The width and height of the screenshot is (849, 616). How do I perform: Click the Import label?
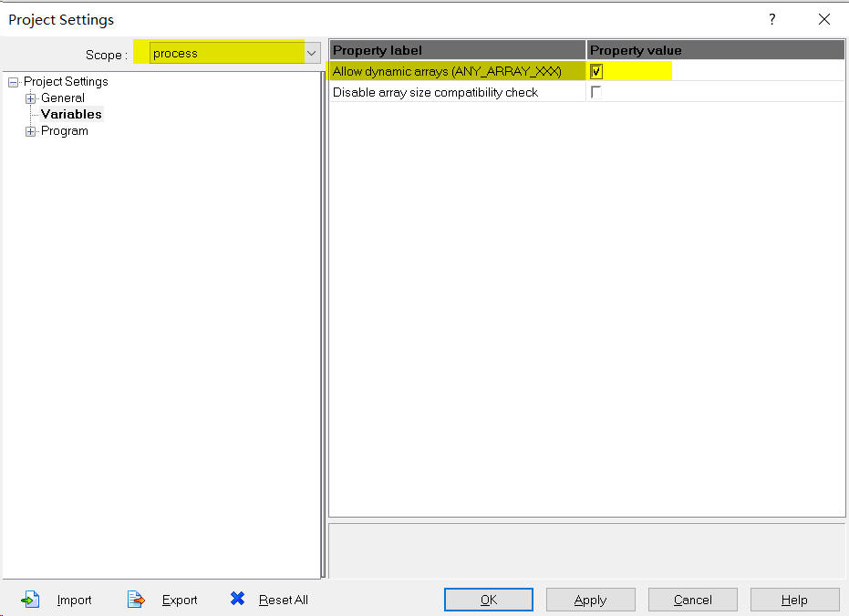[x=74, y=600]
